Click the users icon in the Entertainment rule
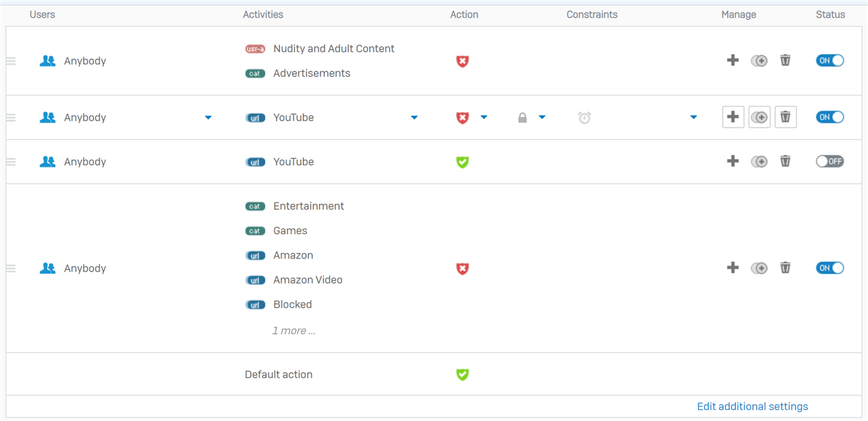Viewport: 868px width, 421px height. [48, 268]
